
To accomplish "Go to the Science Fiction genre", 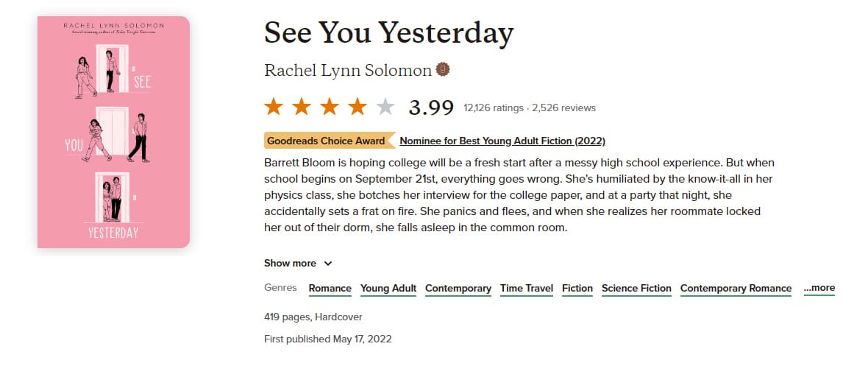I will [x=636, y=288].
